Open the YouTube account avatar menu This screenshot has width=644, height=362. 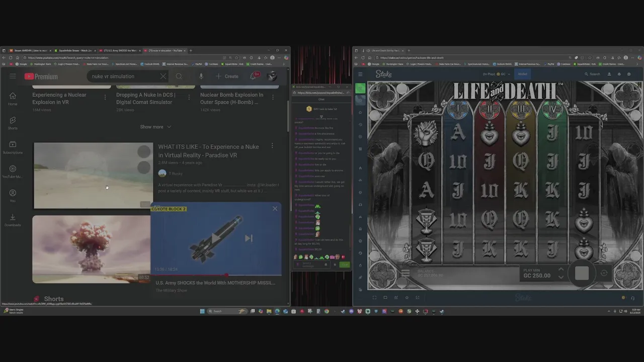click(x=272, y=76)
